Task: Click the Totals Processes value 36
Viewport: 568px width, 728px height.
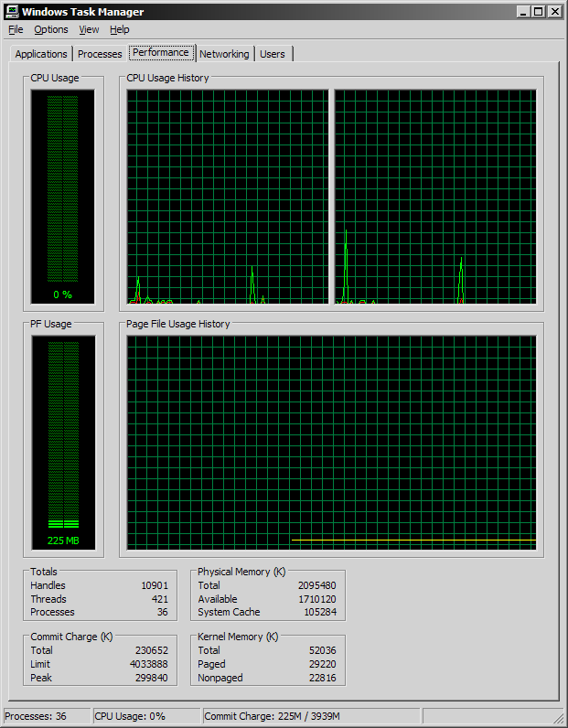Action: (163, 612)
